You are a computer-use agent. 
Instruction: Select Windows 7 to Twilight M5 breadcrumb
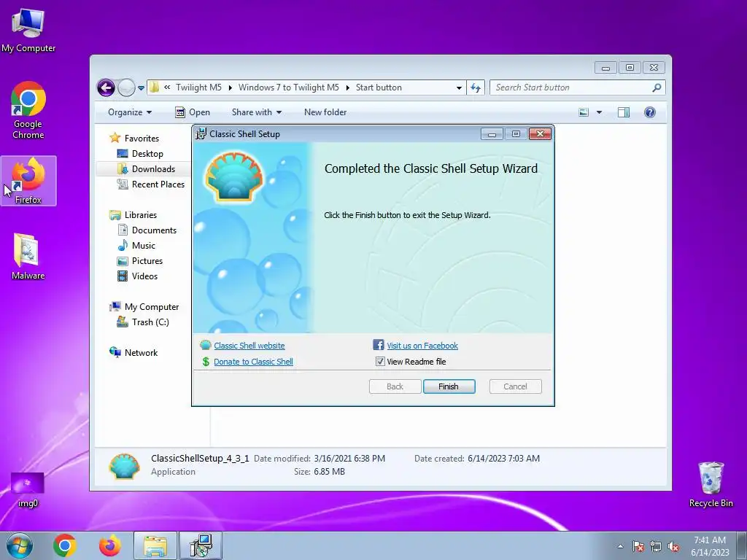click(x=289, y=87)
